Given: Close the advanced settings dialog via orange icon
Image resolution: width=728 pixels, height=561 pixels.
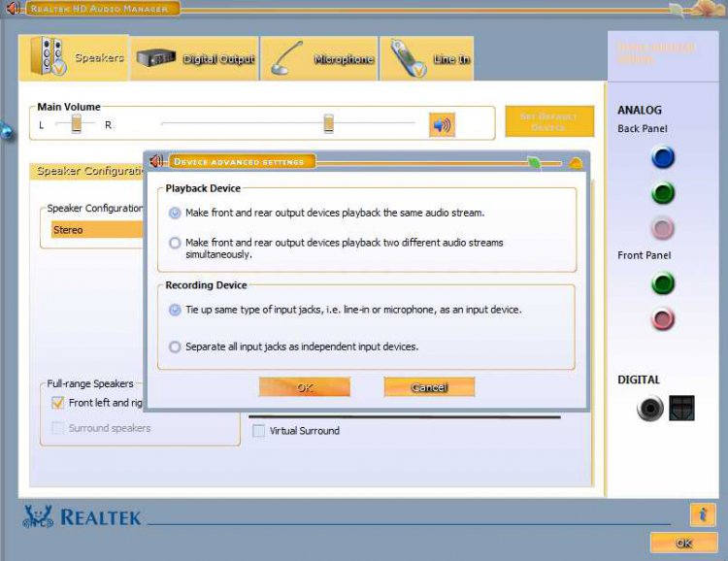Looking at the screenshot, I should click(576, 163).
